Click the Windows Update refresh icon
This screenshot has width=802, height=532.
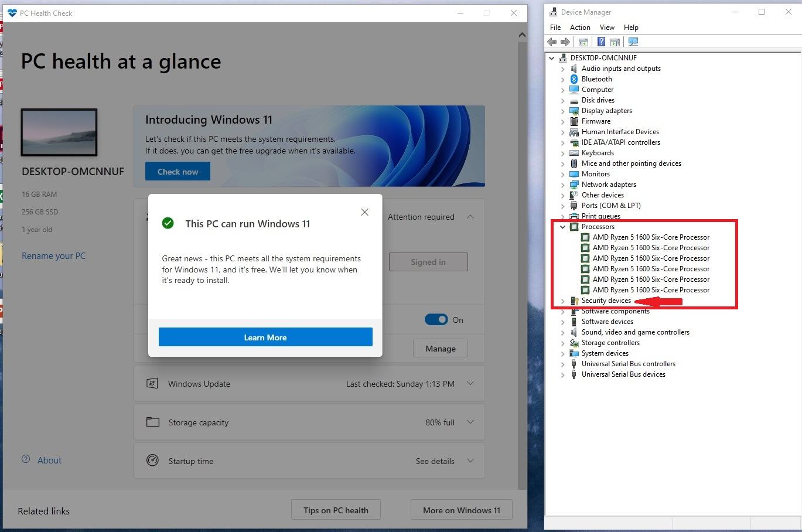[152, 383]
